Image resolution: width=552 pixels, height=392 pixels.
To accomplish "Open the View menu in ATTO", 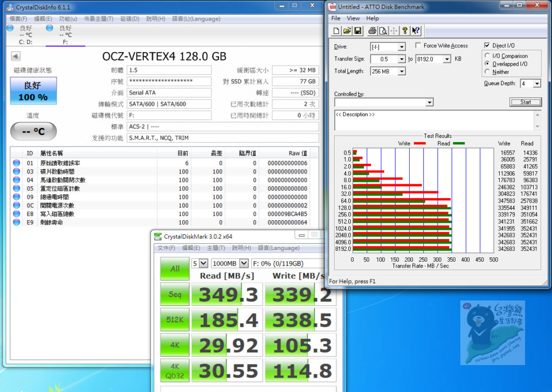I will click(353, 18).
